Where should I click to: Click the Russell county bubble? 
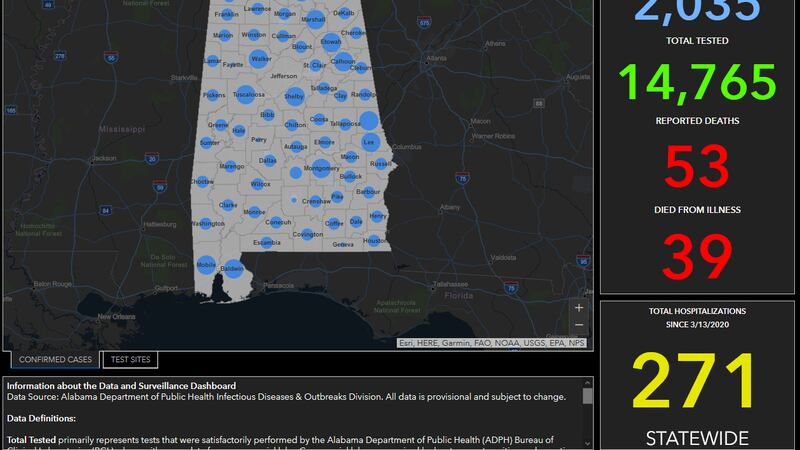click(x=380, y=164)
